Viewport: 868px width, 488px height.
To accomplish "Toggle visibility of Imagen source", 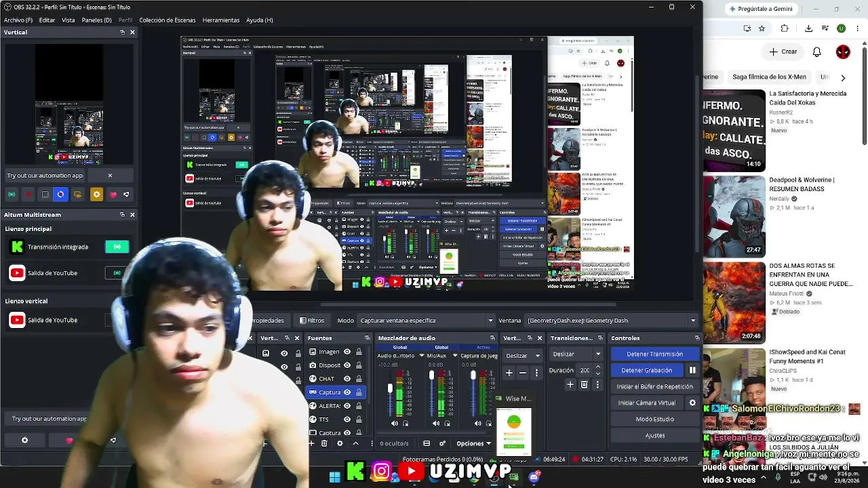I will [347, 352].
